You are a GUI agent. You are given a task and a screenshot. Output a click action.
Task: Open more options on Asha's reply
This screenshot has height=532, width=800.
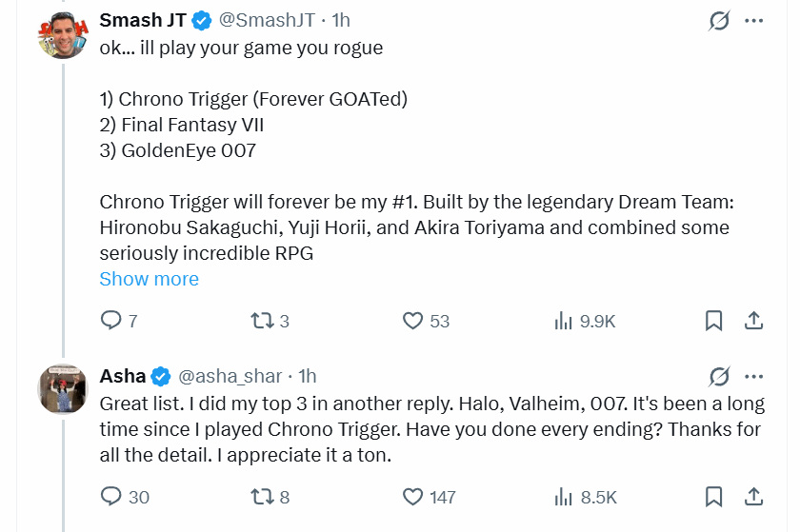pos(753,377)
